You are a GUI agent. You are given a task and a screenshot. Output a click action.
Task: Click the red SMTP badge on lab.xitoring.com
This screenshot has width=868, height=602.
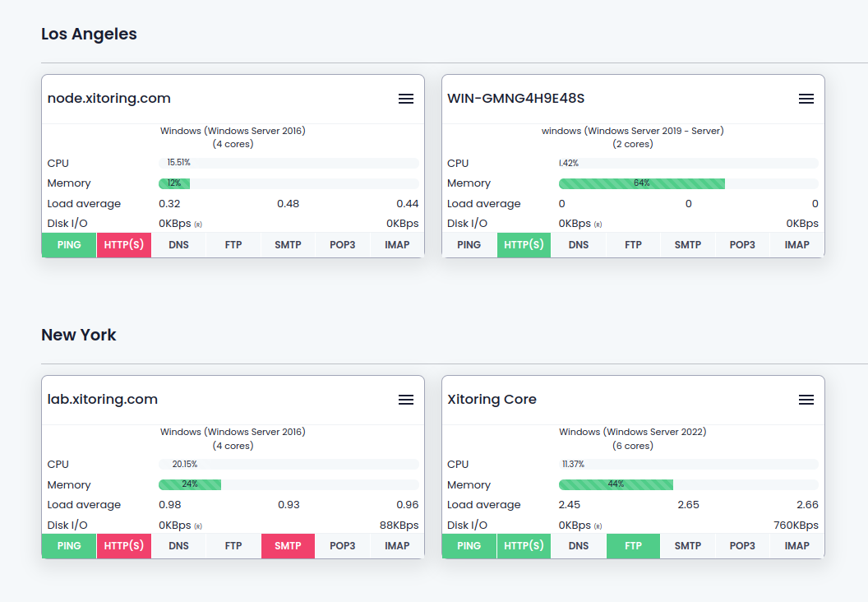[288, 545]
